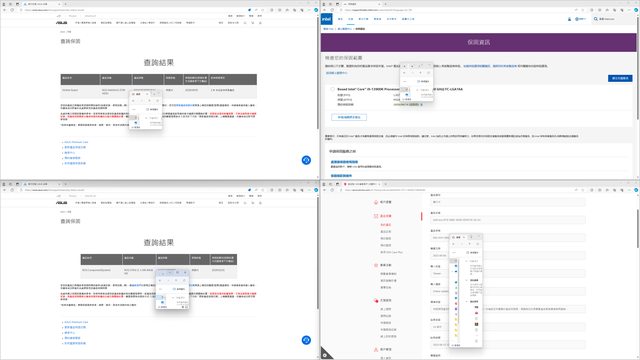Select the Boxed Intel Core i9-13900K radio button
The width and height of the screenshot is (640, 360).
pos(333,89)
